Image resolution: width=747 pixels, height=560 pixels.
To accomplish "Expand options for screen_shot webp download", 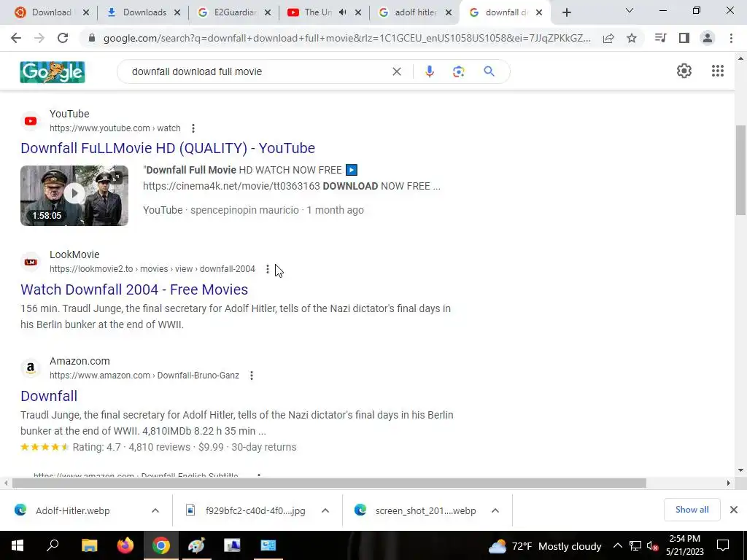I will 495,510.
